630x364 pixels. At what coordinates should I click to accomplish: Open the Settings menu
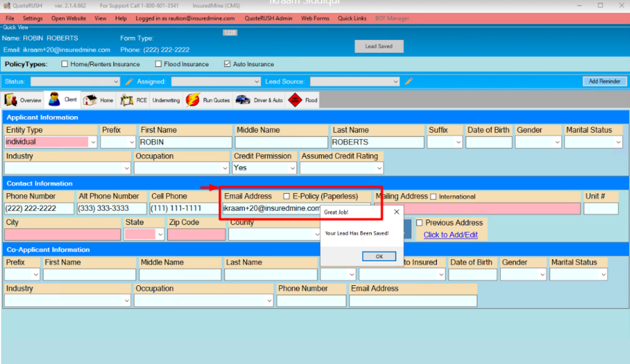tap(33, 18)
